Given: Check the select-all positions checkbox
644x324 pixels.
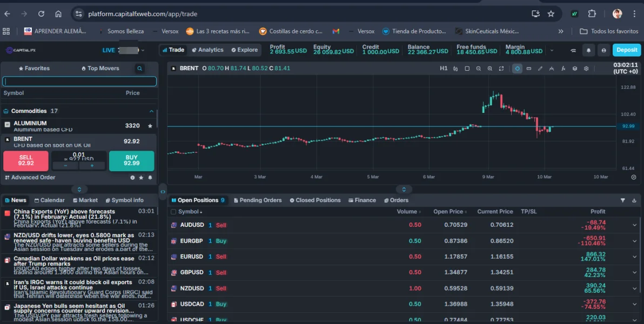Looking at the screenshot, I should (173, 212).
